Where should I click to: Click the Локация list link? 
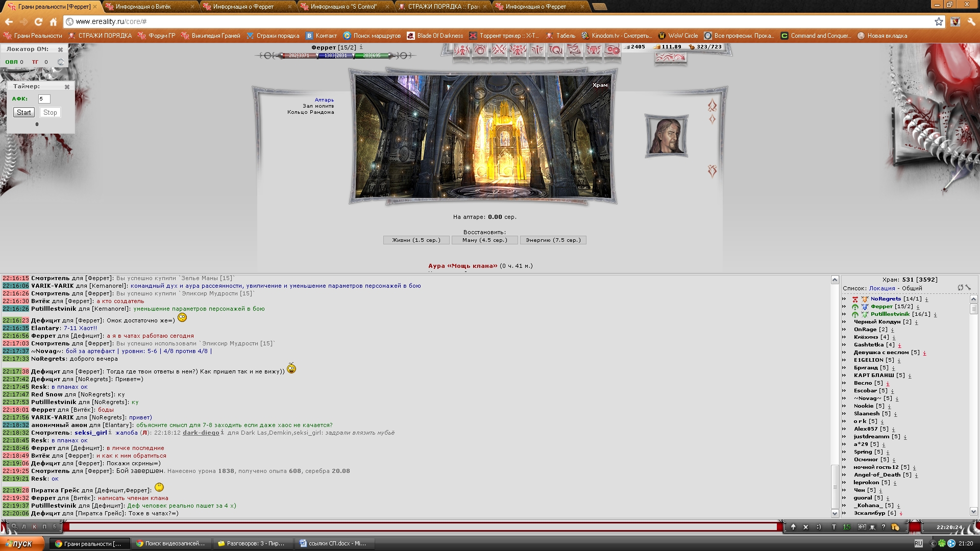[882, 288]
